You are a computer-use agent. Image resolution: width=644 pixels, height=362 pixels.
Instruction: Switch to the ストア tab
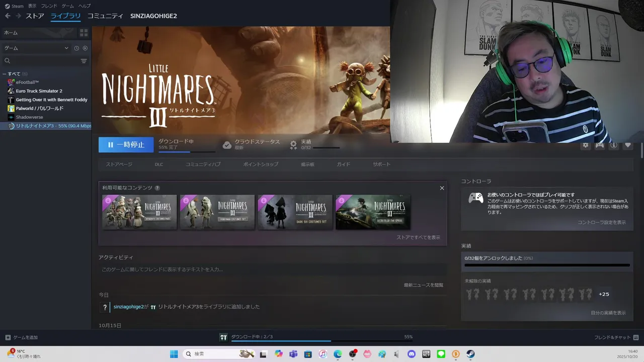[35, 16]
